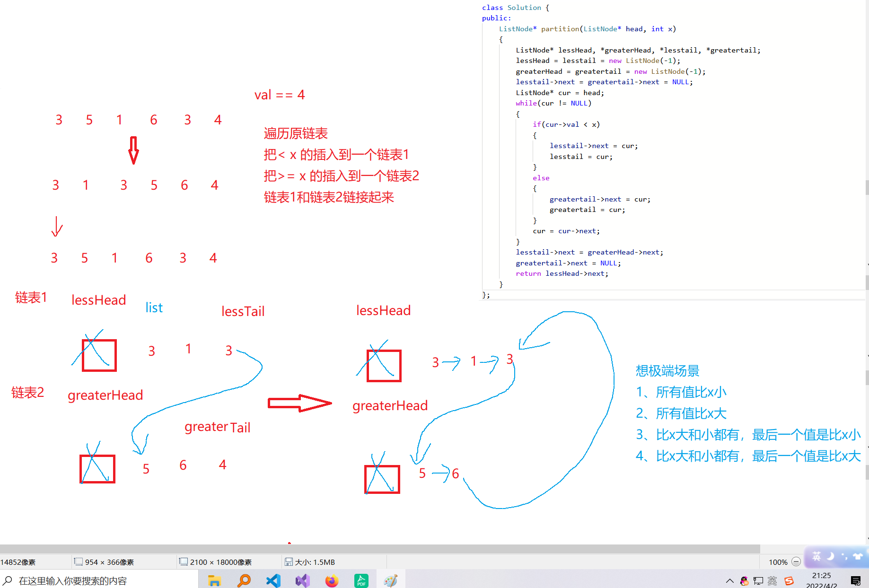Click the moon icon on the IME floating bar
This screenshot has height=588, width=869.
click(x=831, y=556)
